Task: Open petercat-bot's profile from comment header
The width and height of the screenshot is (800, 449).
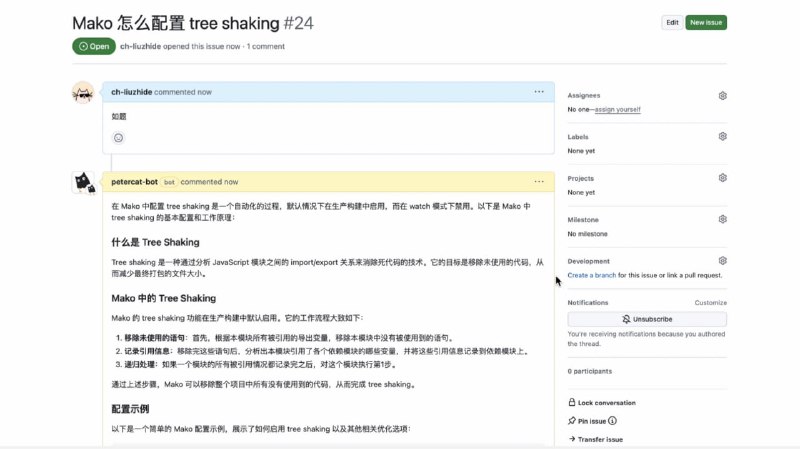Action: pos(134,182)
